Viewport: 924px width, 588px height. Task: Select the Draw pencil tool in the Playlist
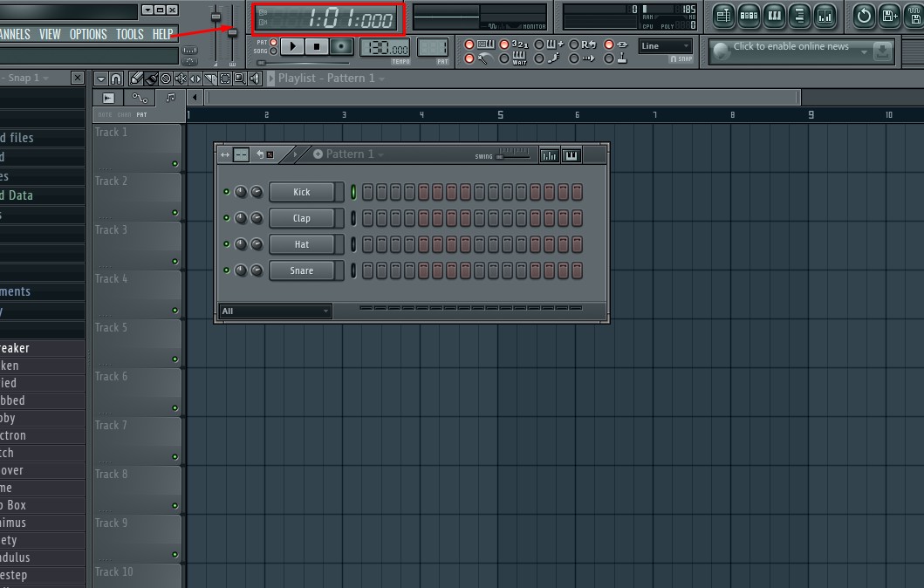tap(136, 79)
